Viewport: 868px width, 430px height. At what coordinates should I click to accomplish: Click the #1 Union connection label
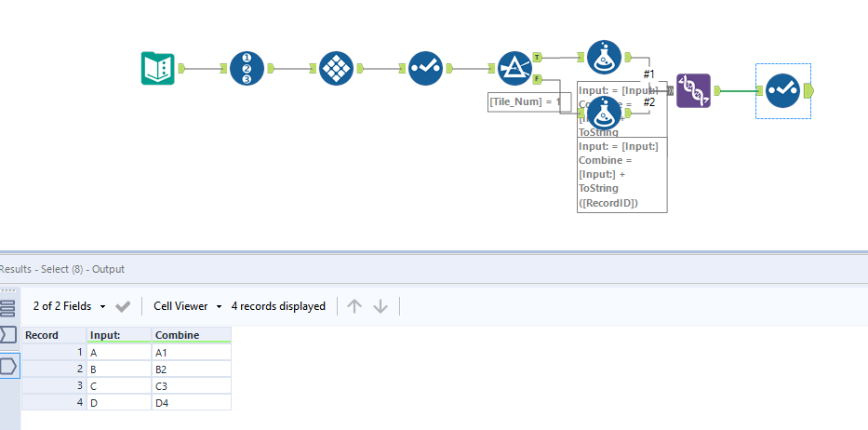click(649, 74)
